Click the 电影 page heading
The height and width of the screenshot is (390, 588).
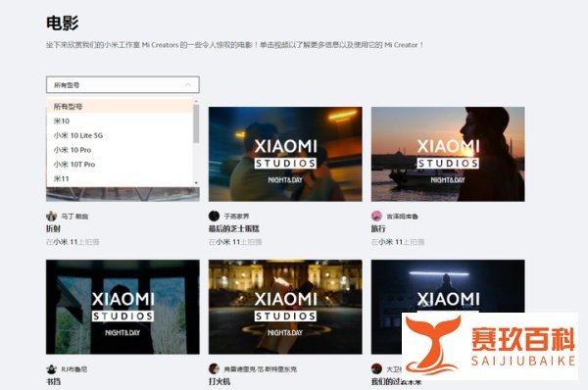click(x=63, y=23)
